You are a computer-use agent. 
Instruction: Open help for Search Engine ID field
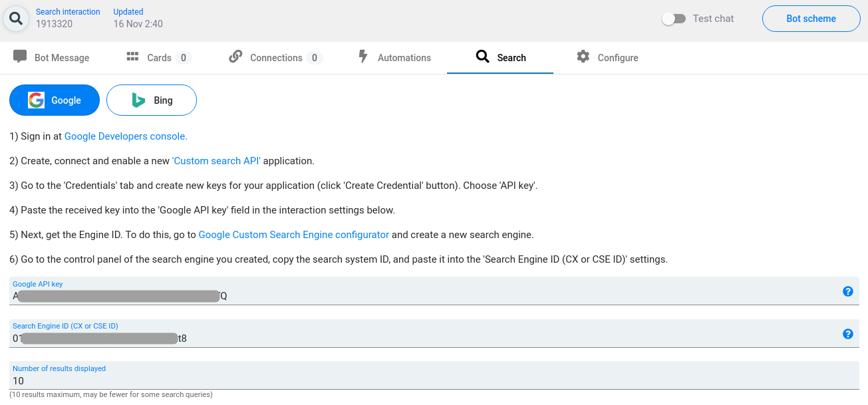point(848,334)
